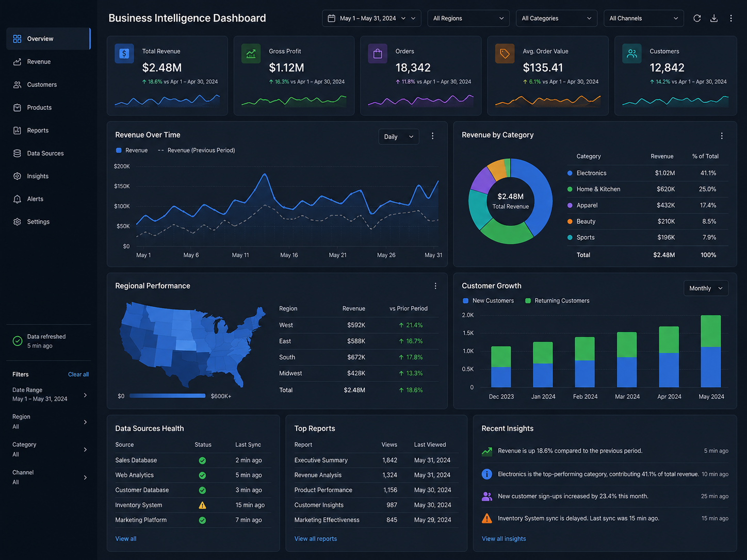The height and width of the screenshot is (560, 747).
Task: Click Marketing Platform green status icon
Action: tap(202, 520)
